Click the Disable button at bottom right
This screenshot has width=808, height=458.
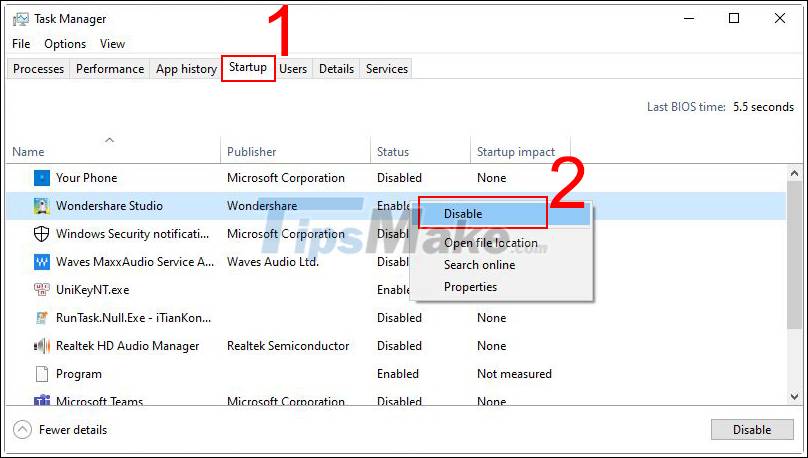click(752, 430)
